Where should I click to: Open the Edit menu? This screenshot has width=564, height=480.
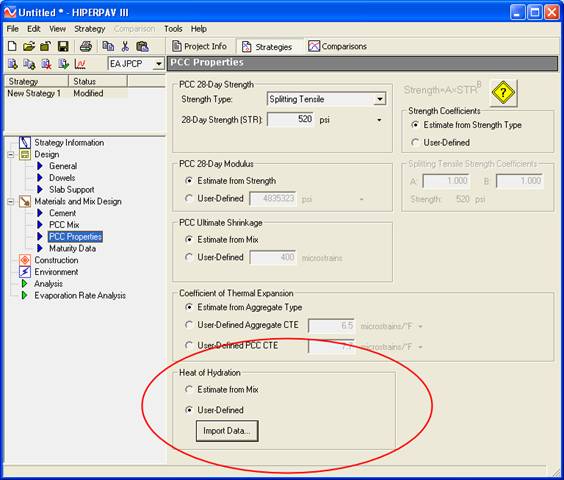coord(34,29)
